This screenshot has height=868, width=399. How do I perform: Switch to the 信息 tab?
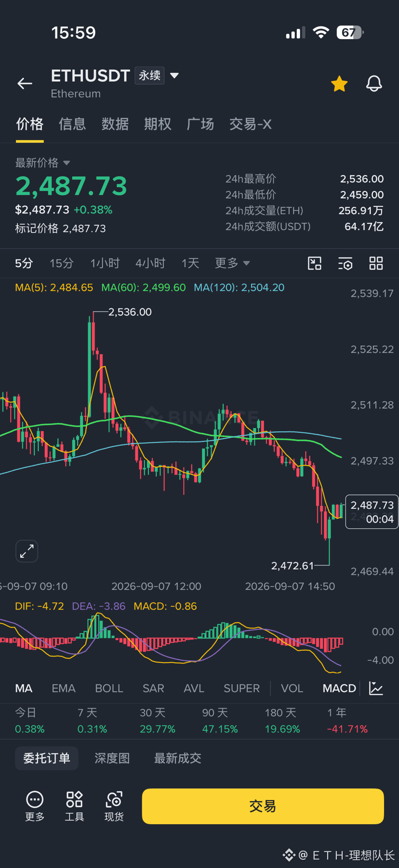(72, 124)
